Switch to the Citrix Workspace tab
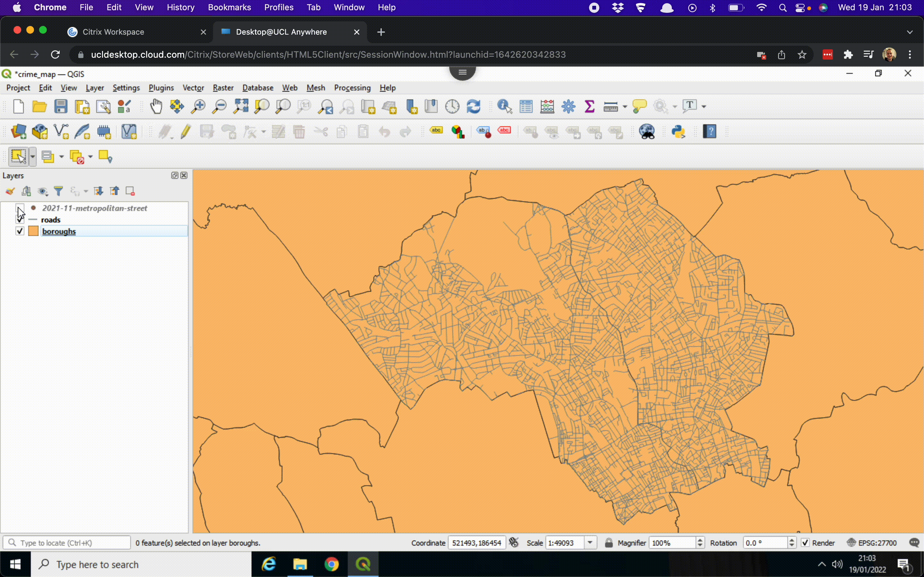Screen dimensions: 924x577 point(113,32)
